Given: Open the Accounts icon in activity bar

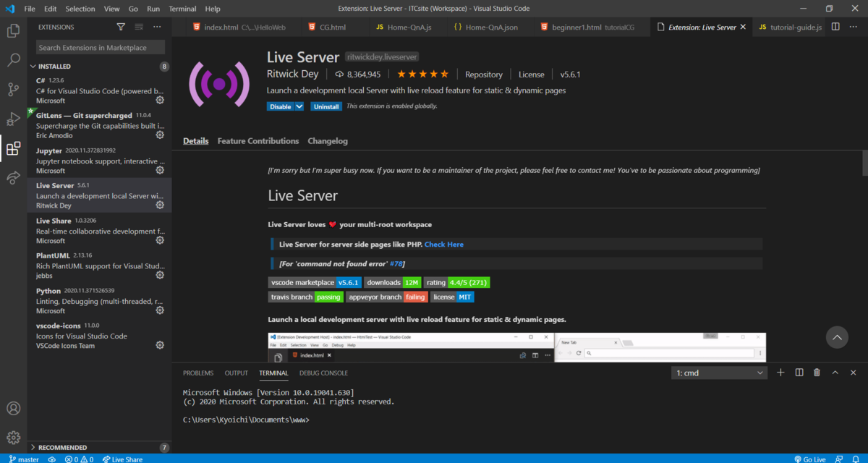Looking at the screenshot, I should pyautogui.click(x=13, y=409).
